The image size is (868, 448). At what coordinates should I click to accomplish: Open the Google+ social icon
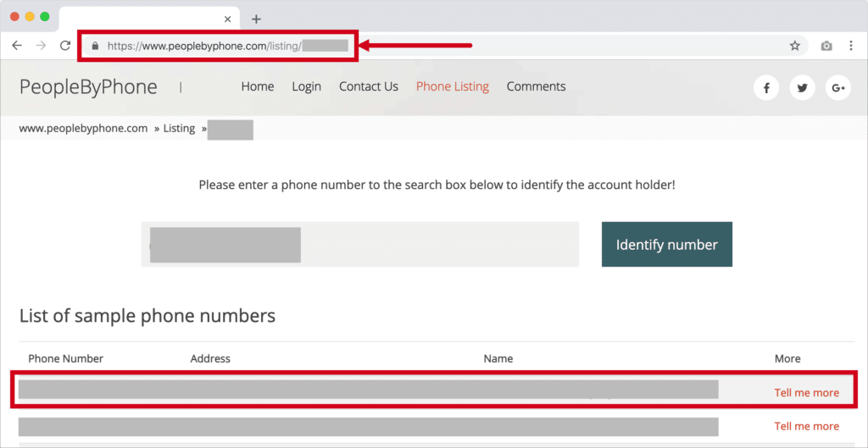click(x=837, y=88)
